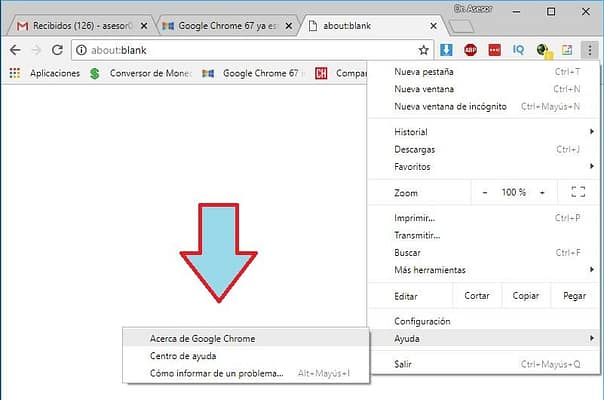Open Descargas from the menu

click(484, 149)
